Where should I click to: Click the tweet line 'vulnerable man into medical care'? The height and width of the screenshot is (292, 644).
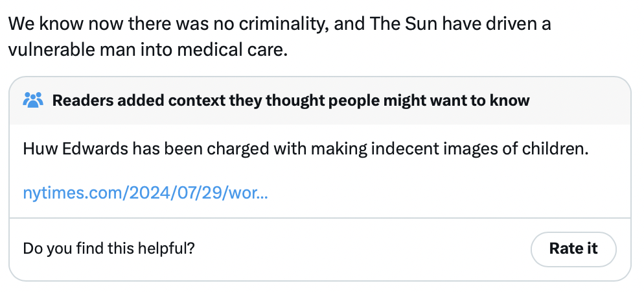tap(147, 50)
